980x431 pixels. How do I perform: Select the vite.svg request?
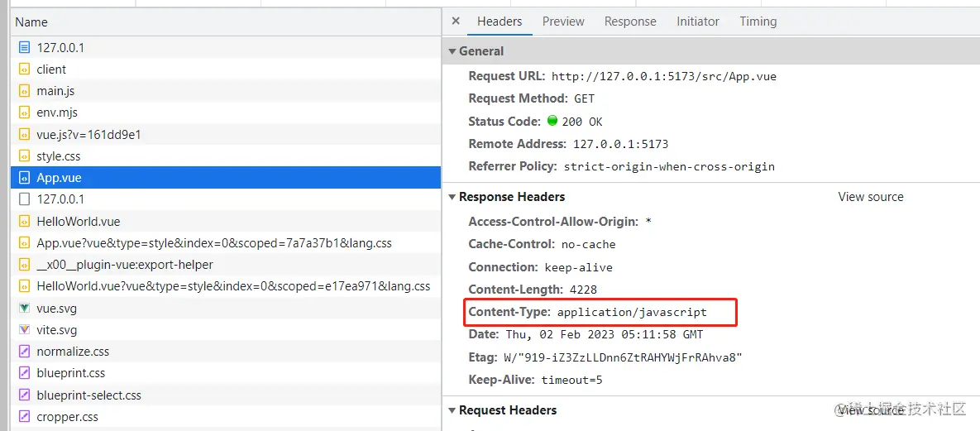pyautogui.click(x=226, y=330)
